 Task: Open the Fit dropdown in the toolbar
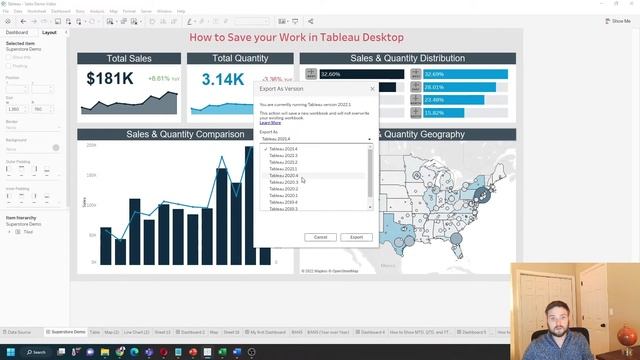(x=251, y=21)
